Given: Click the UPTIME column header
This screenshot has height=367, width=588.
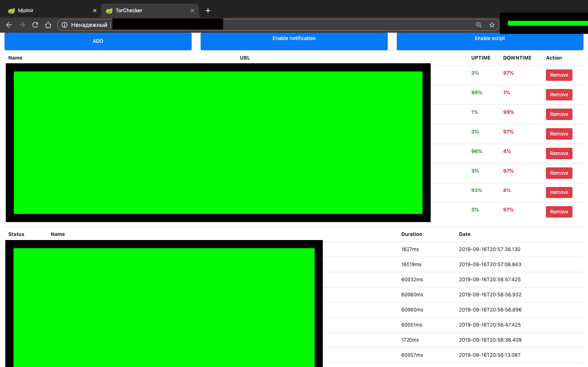Looking at the screenshot, I should [481, 58].
